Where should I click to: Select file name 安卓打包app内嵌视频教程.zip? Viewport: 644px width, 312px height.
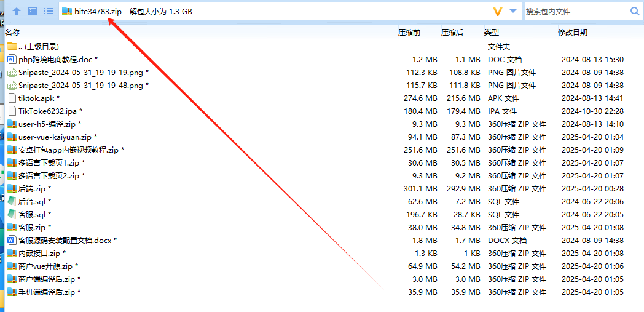(69, 150)
